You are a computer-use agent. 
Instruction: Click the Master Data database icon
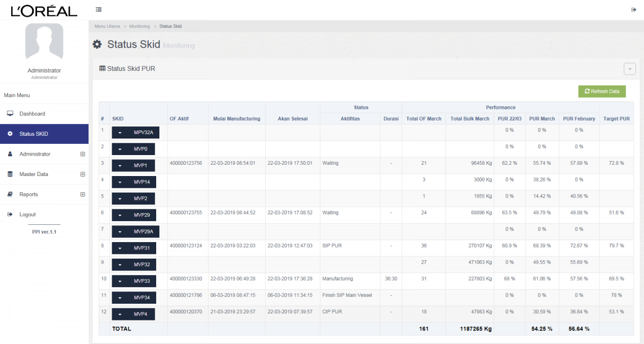[10, 174]
